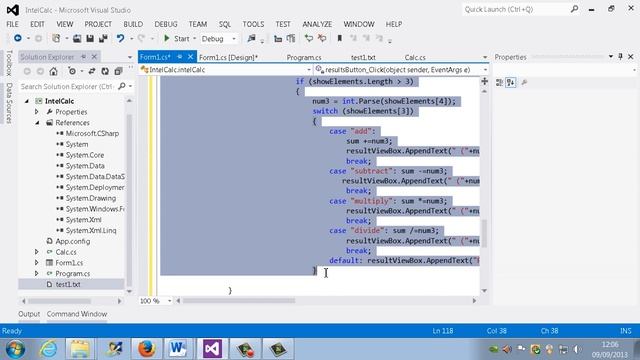Click the Find in Files toolbar icon
The image size is (640, 360).
click(x=251, y=38)
